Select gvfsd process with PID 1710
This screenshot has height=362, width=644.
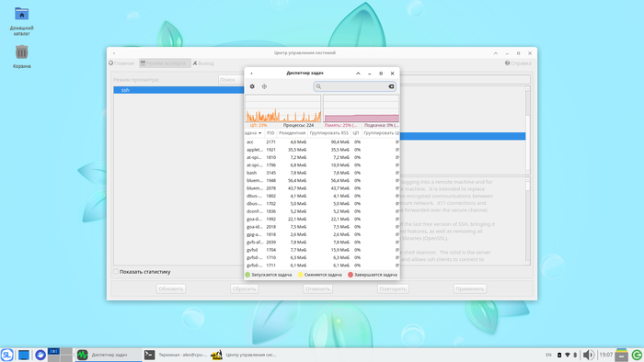322,257
